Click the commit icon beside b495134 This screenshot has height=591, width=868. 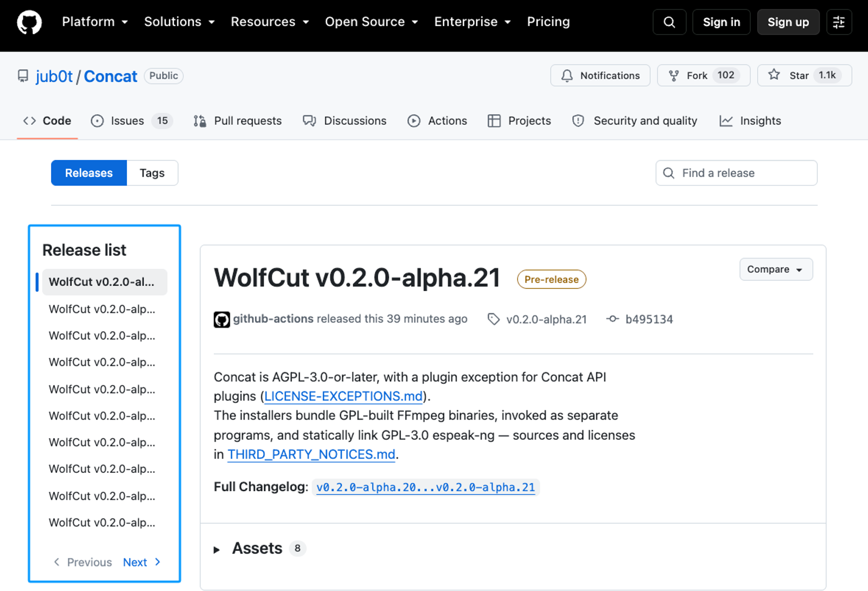[612, 319]
